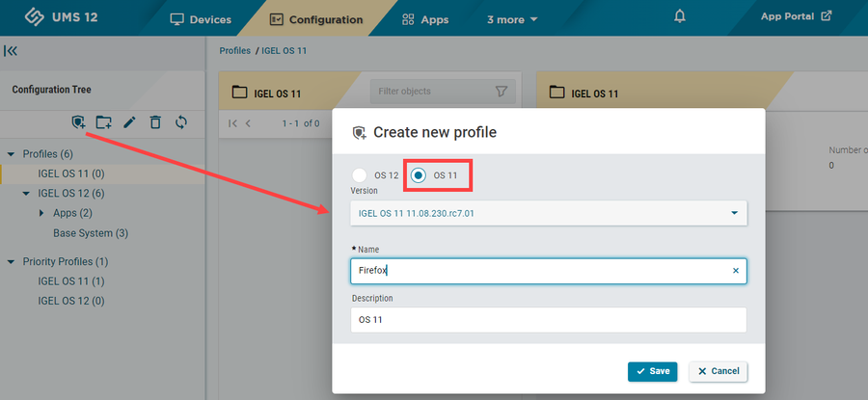868x400 pixels.
Task: Click into the Description input field
Action: point(548,319)
